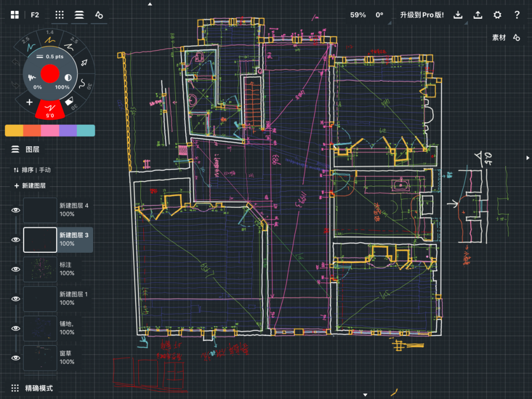Add a new tool with plus slot
The width and height of the screenshot is (532, 399).
point(29,102)
